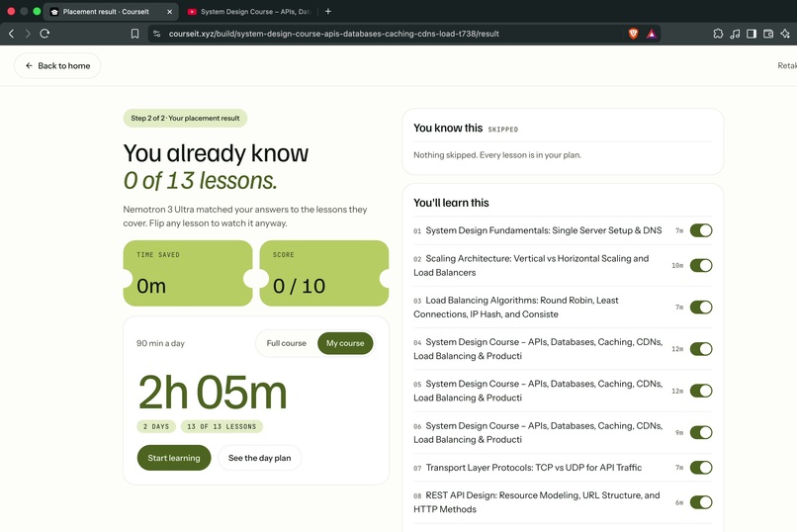The height and width of the screenshot is (532, 797).
Task: Go back using the browser back arrow
Action: click(x=11, y=34)
